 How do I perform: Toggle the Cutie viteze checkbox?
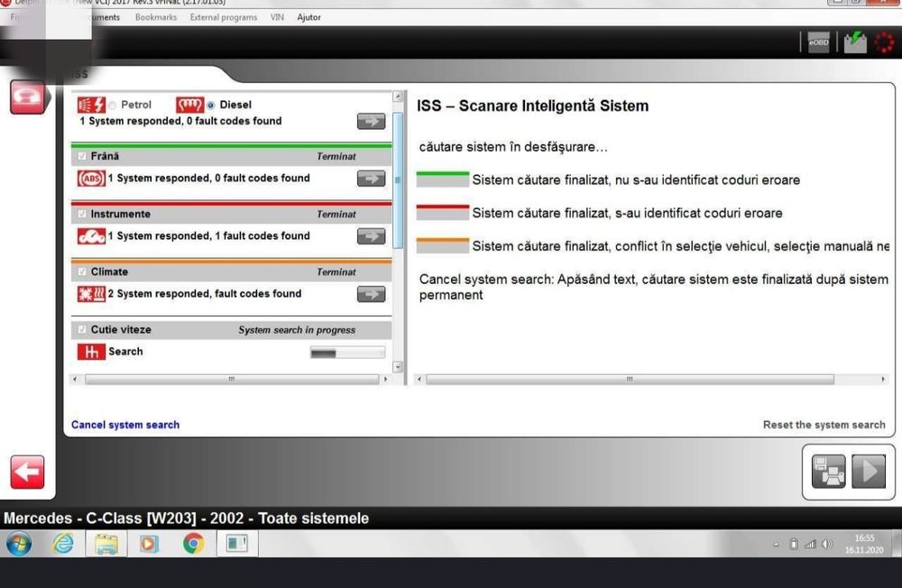click(82, 330)
